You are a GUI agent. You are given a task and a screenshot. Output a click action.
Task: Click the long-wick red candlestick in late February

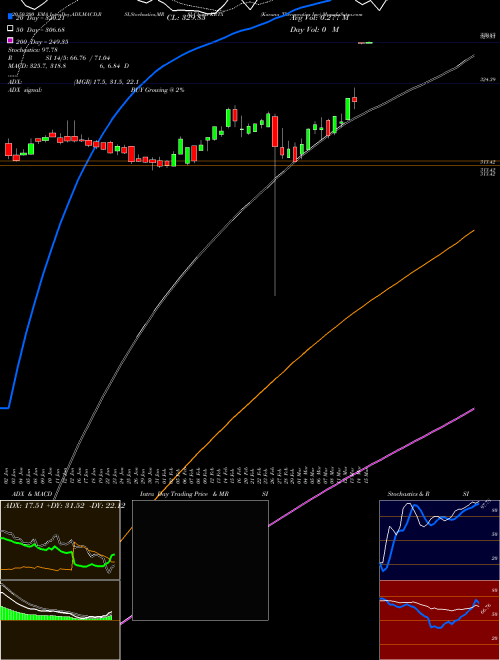click(275, 132)
